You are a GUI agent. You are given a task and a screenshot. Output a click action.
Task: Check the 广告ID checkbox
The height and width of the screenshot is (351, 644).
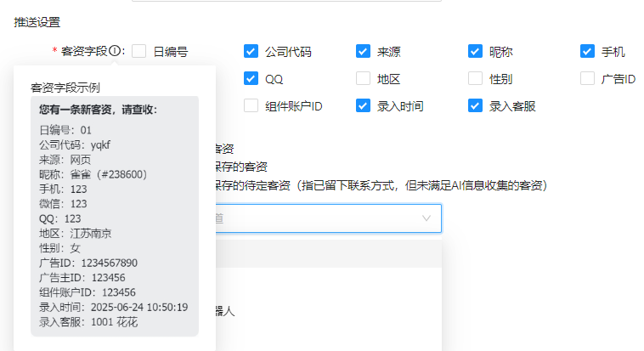tap(587, 79)
